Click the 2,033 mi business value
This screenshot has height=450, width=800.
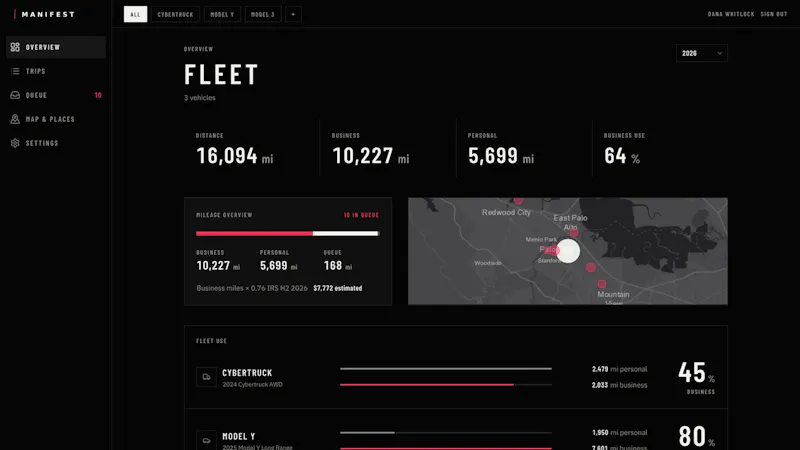[x=619, y=385]
